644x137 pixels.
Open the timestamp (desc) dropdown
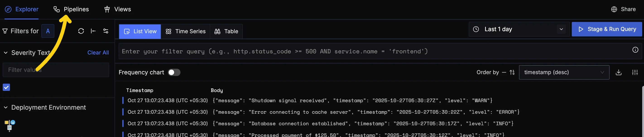[x=564, y=72]
